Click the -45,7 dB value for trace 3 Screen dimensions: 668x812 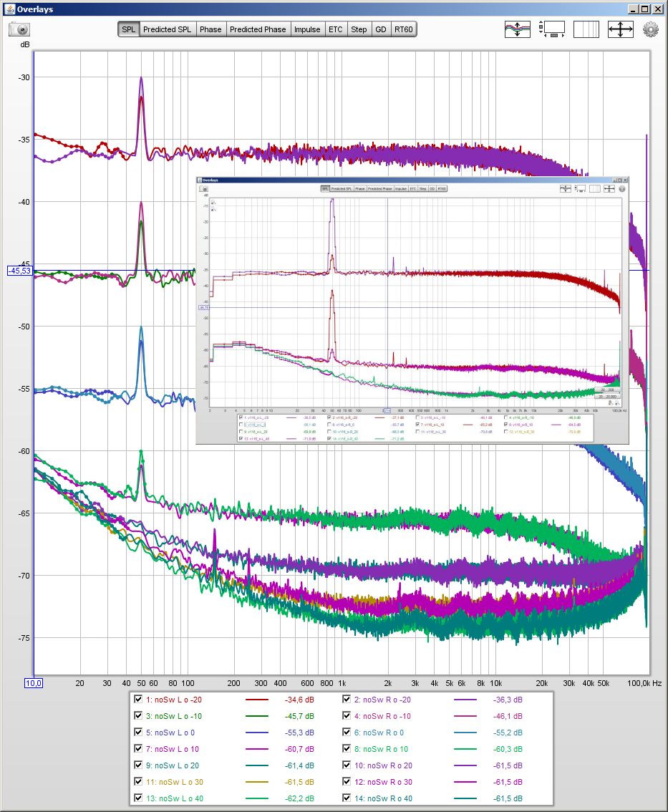pos(299,716)
